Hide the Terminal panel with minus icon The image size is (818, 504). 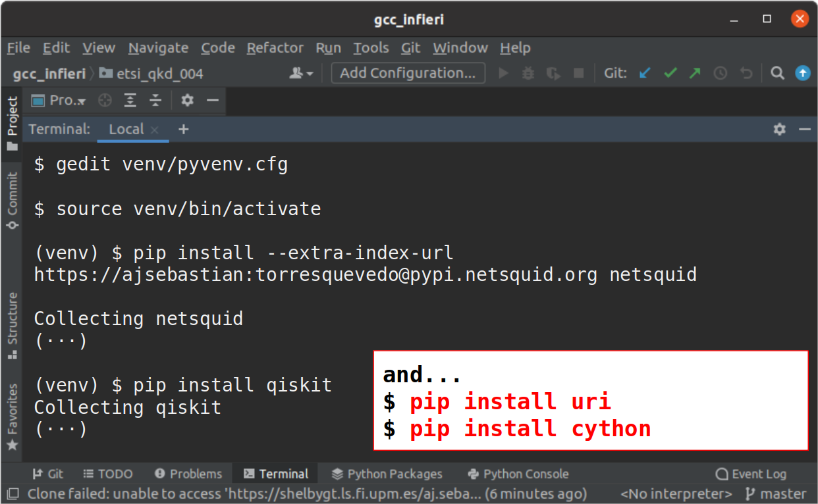click(804, 130)
